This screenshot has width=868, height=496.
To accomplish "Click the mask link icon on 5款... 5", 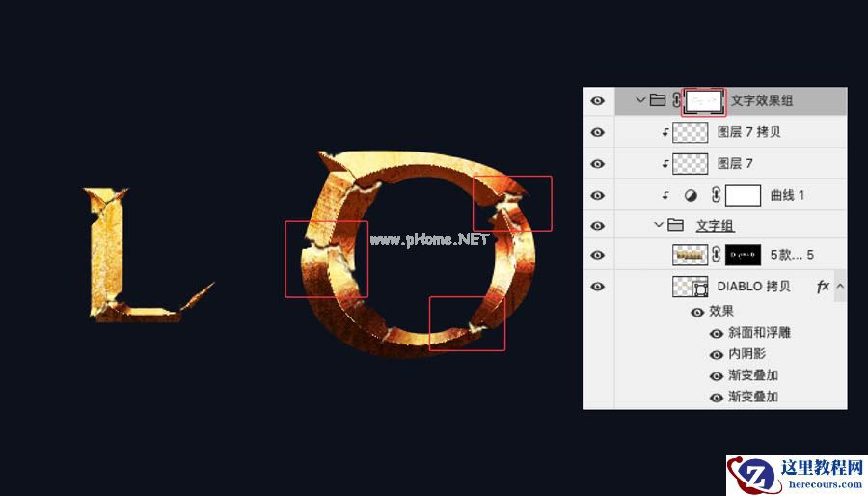I will [716, 255].
